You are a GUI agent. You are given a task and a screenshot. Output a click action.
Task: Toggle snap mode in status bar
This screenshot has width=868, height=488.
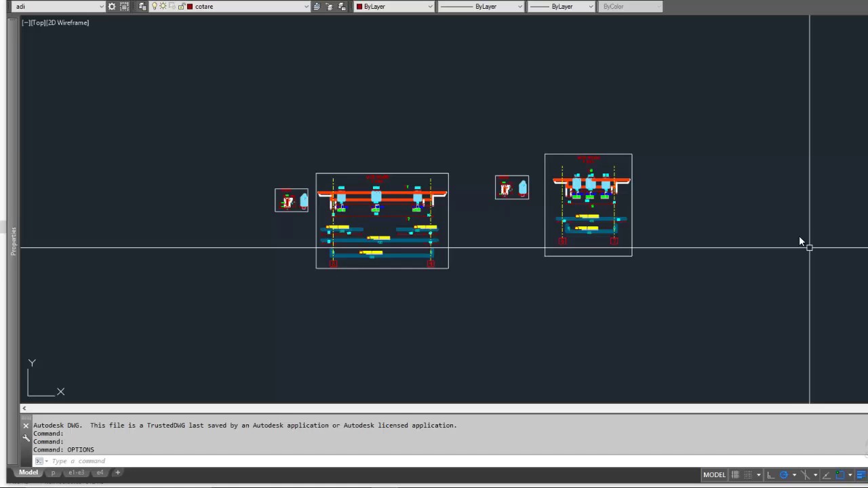coord(748,474)
